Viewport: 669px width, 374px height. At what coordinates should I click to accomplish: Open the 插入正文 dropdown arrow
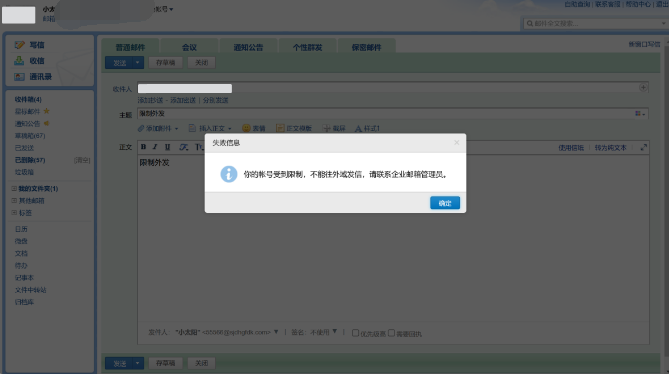coord(230,128)
